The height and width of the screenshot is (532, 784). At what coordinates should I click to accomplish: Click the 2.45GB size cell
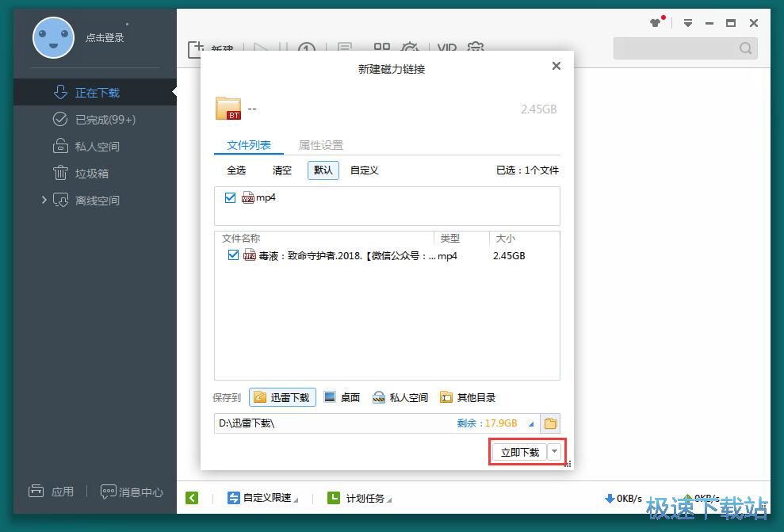[509, 256]
